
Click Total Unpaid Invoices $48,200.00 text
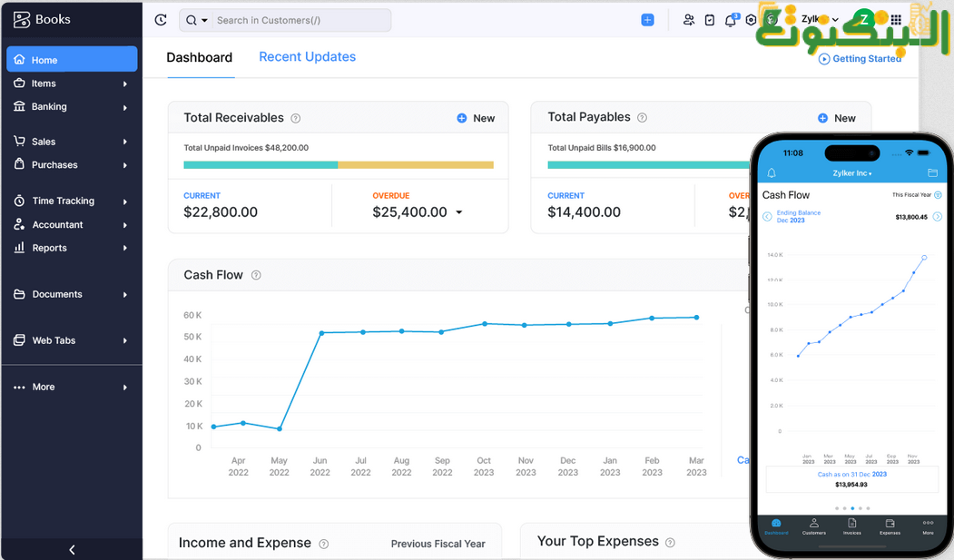pyautogui.click(x=246, y=148)
